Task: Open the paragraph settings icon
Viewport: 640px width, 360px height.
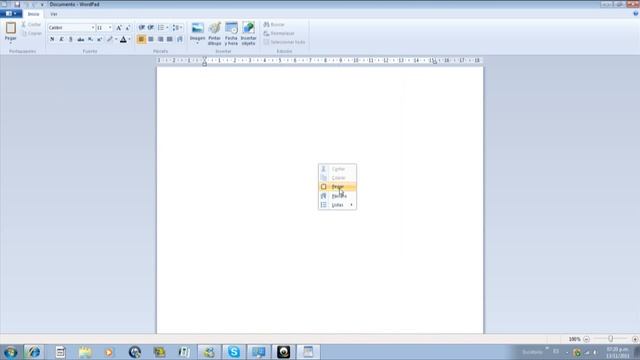Action: (x=180, y=39)
